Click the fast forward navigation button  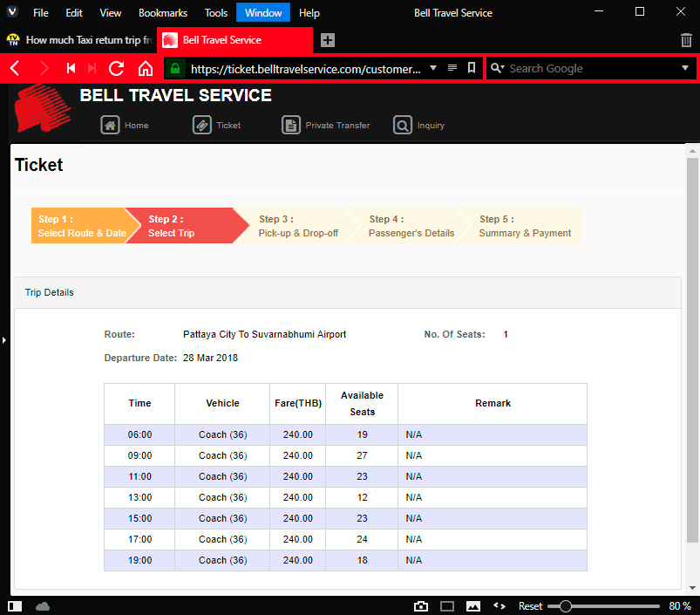pyautogui.click(x=92, y=68)
